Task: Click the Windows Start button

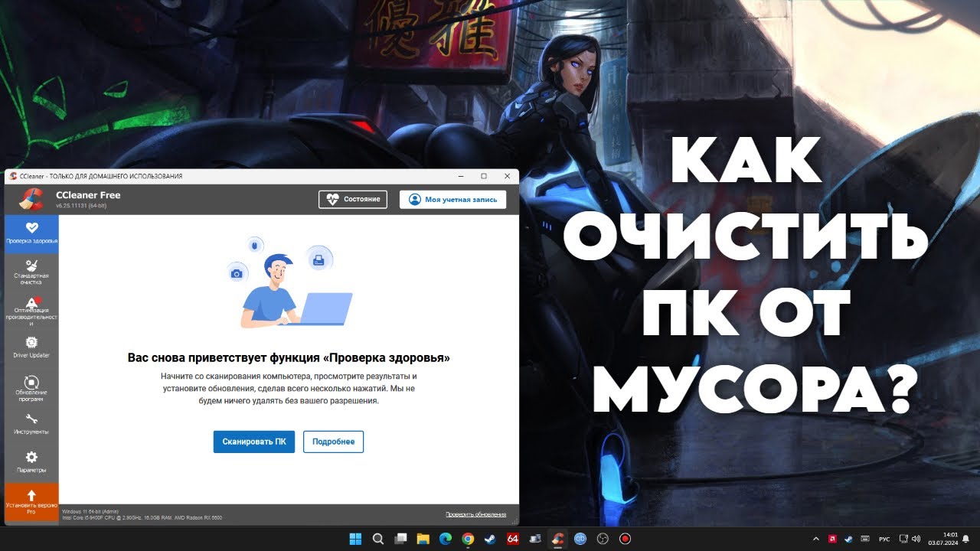Action: coord(356,539)
